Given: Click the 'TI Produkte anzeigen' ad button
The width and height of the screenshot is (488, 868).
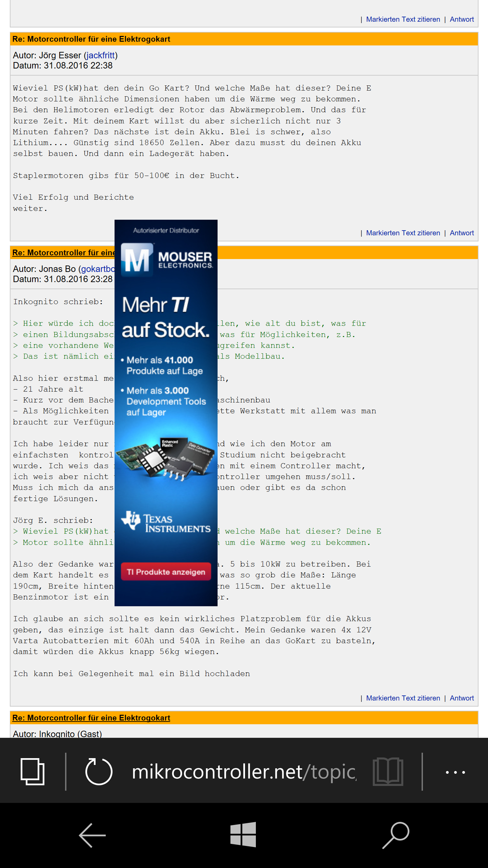Looking at the screenshot, I should click(166, 572).
